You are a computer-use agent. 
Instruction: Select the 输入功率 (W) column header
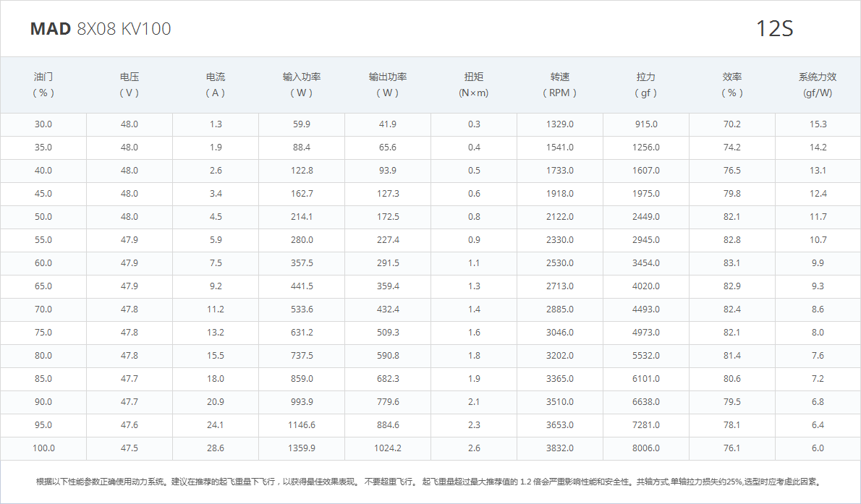click(x=302, y=85)
